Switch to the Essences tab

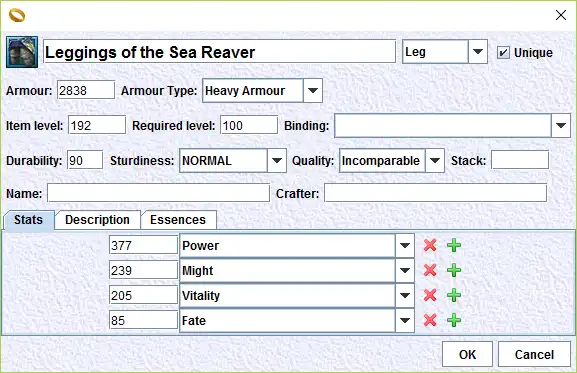point(178,220)
